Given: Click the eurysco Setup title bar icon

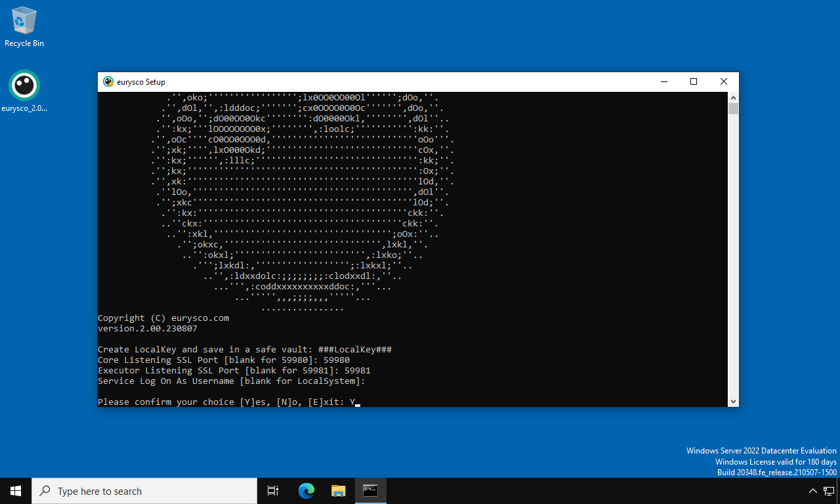Looking at the screenshot, I should coord(109,82).
